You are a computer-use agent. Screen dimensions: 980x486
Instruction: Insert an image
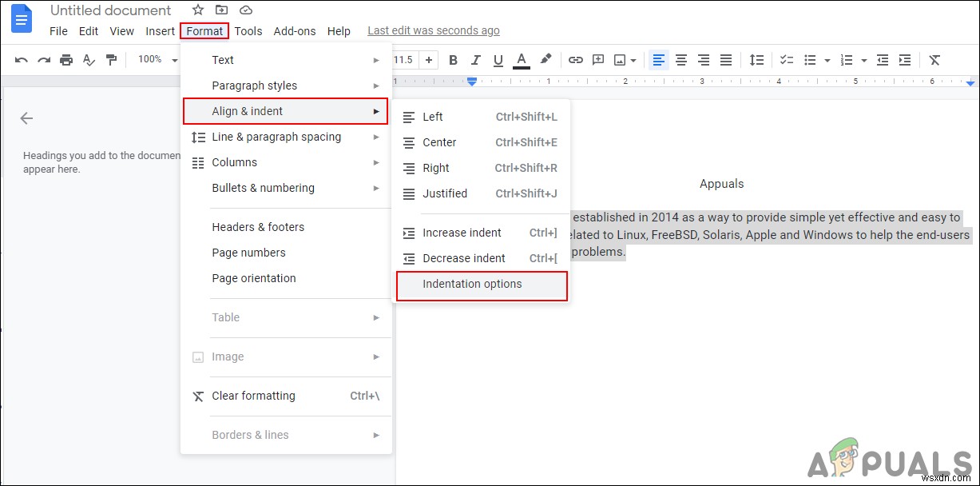point(621,60)
